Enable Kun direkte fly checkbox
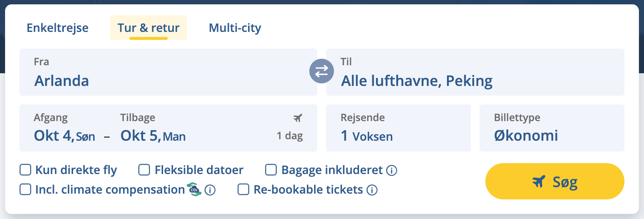 click(25, 170)
